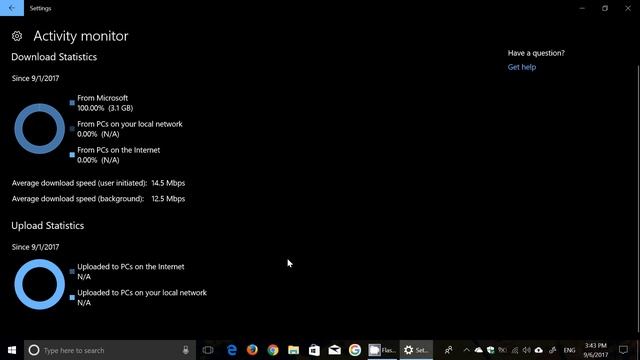
Task: Select the '100.00% (3.1 GB)' value
Action: (x=105, y=108)
